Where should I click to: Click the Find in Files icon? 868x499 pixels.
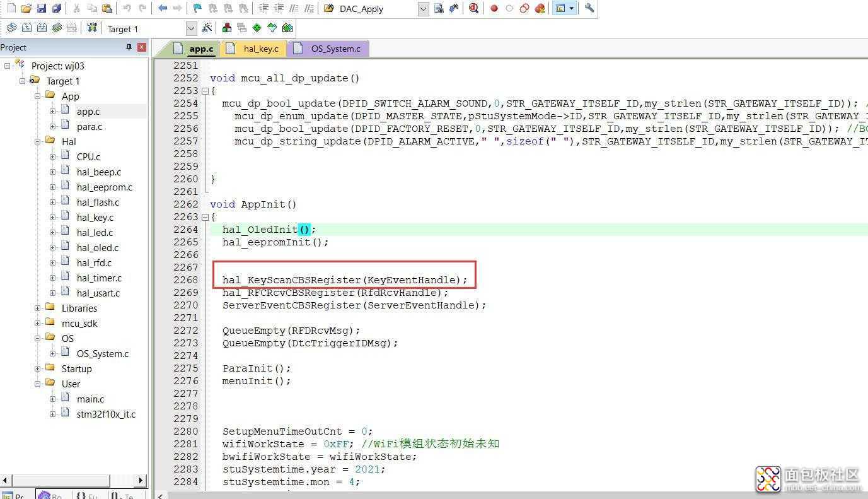click(x=328, y=9)
